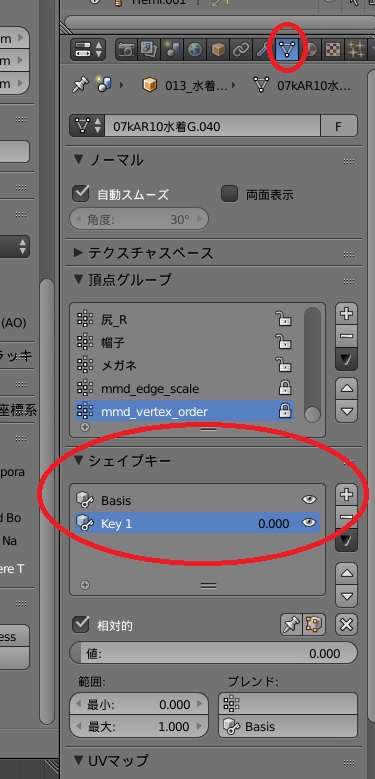Toggle shape key edit mode button
This screenshot has height=779, width=375.
(314, 624)
